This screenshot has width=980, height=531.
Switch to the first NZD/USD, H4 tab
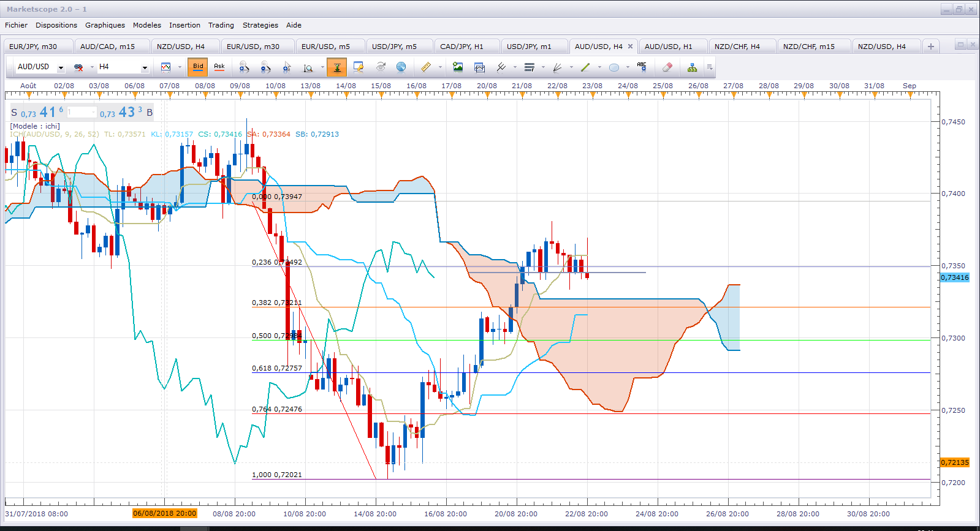[185, 47]
